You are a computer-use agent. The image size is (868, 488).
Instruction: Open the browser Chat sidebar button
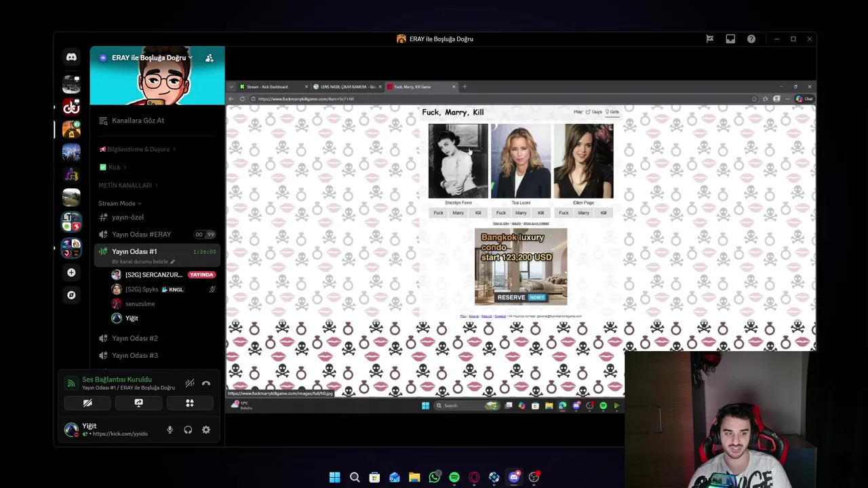pos(804,99)
